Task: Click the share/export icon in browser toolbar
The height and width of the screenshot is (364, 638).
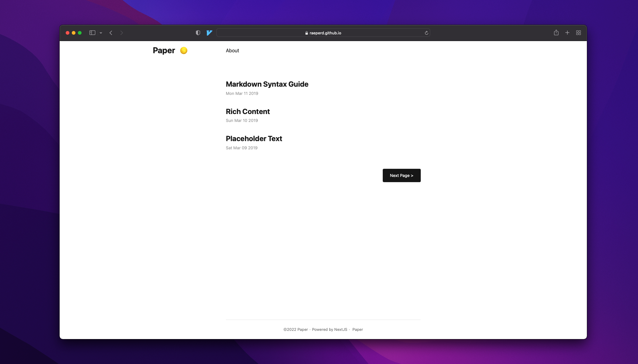Action: click(x=556, y=33)
